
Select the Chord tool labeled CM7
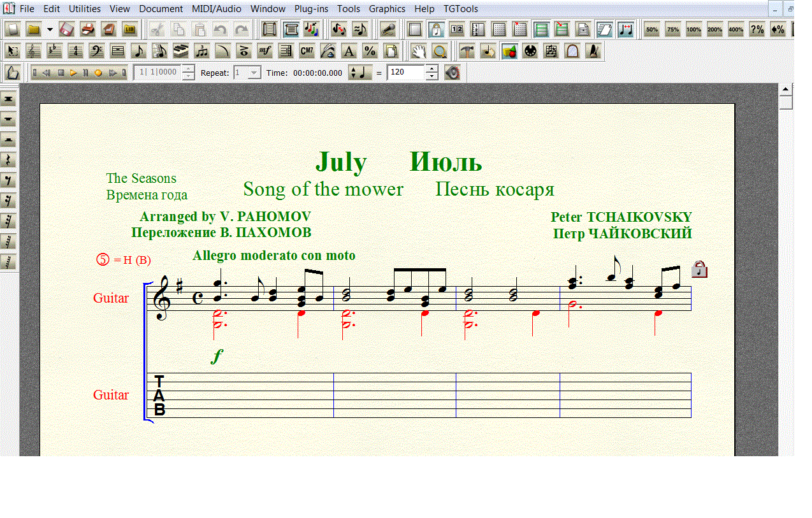(x=307, y=51)
